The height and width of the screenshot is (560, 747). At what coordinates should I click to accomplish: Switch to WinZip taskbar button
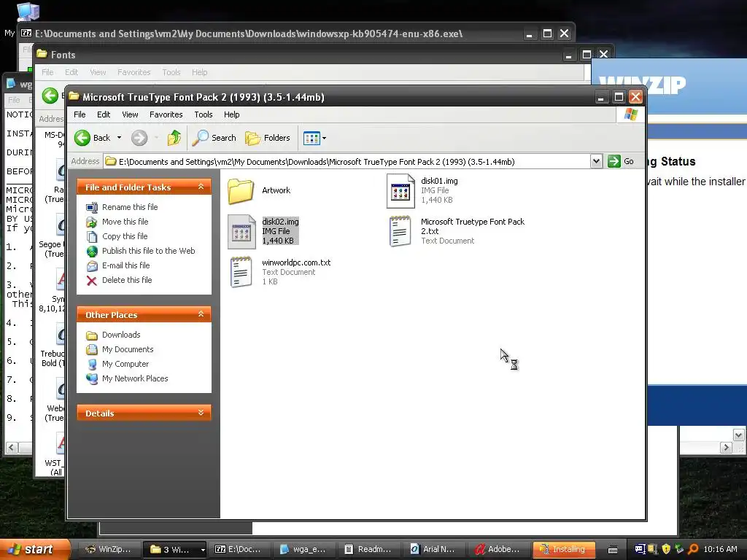(108, 549)
